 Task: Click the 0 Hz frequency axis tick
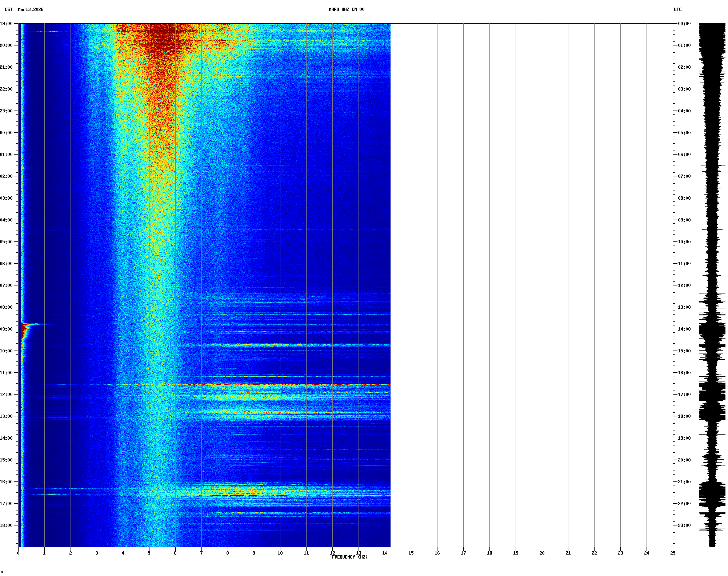18,553
